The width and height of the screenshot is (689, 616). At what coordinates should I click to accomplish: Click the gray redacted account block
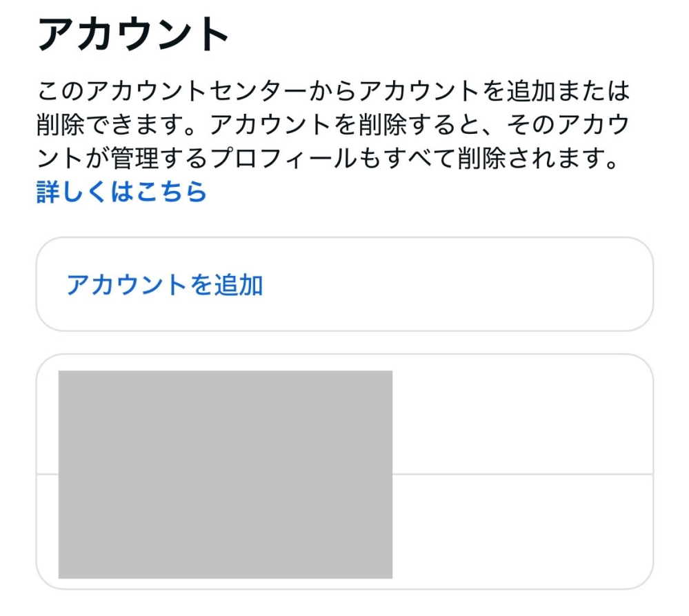point(226,474)
